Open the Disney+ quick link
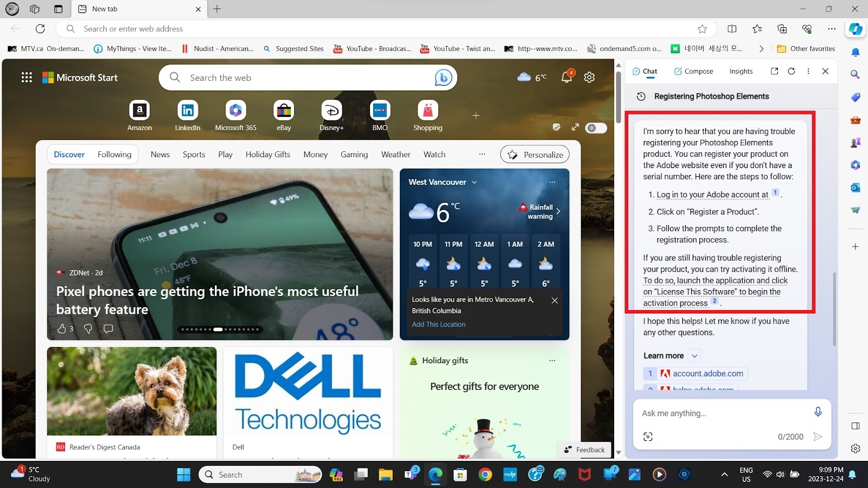 coord(331,115)
